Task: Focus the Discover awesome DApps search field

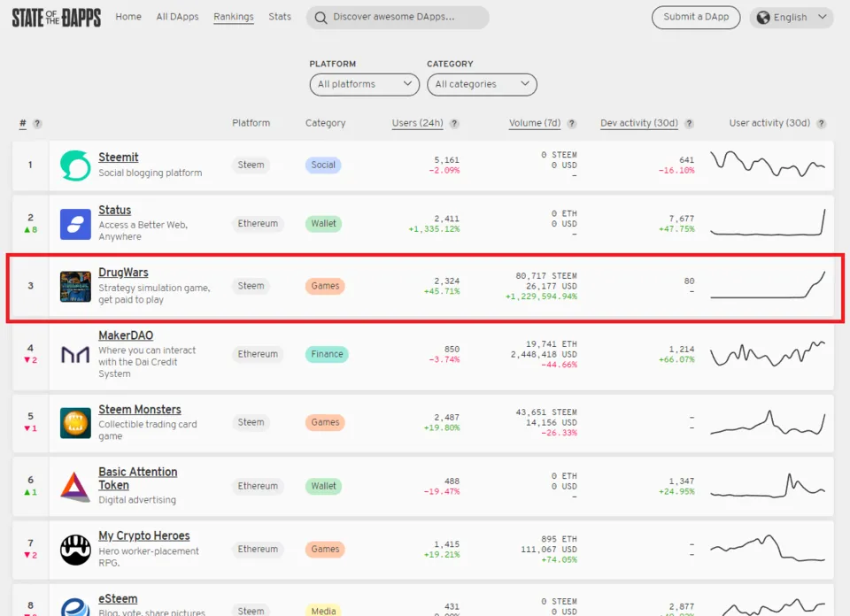Action: point(398,18)
